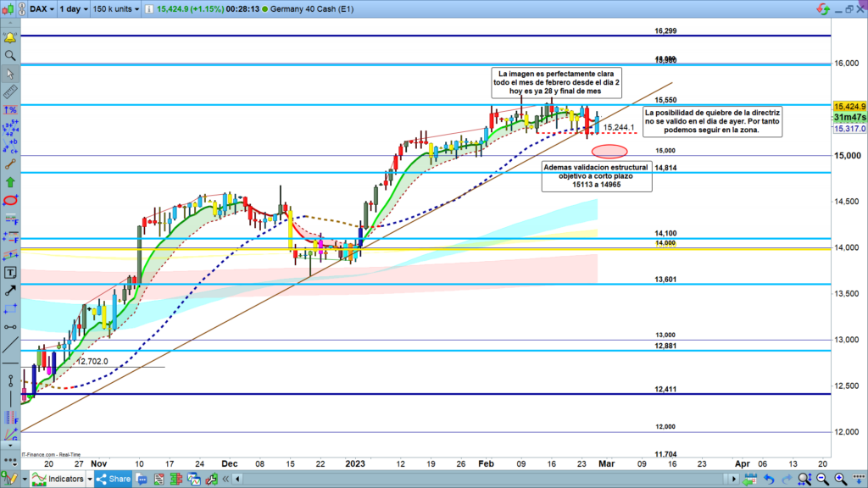Select the red ellipse drawing tool
This screenshot has height=488, width=868.
10,201
